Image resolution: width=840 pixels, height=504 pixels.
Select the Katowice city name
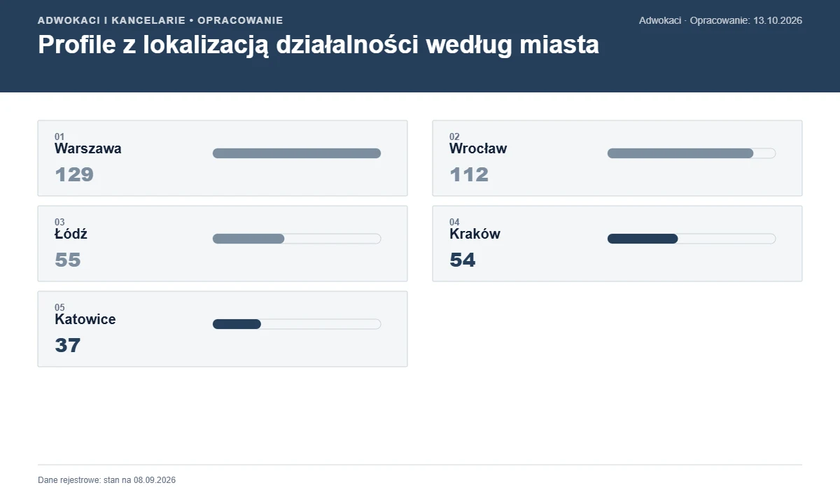85,319
